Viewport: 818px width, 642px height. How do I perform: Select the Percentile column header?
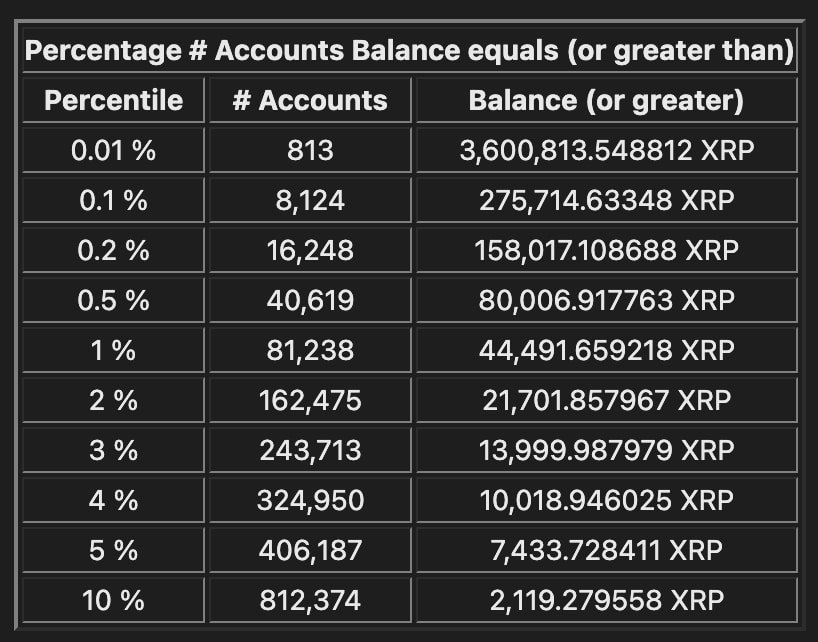tap(113, 100)
